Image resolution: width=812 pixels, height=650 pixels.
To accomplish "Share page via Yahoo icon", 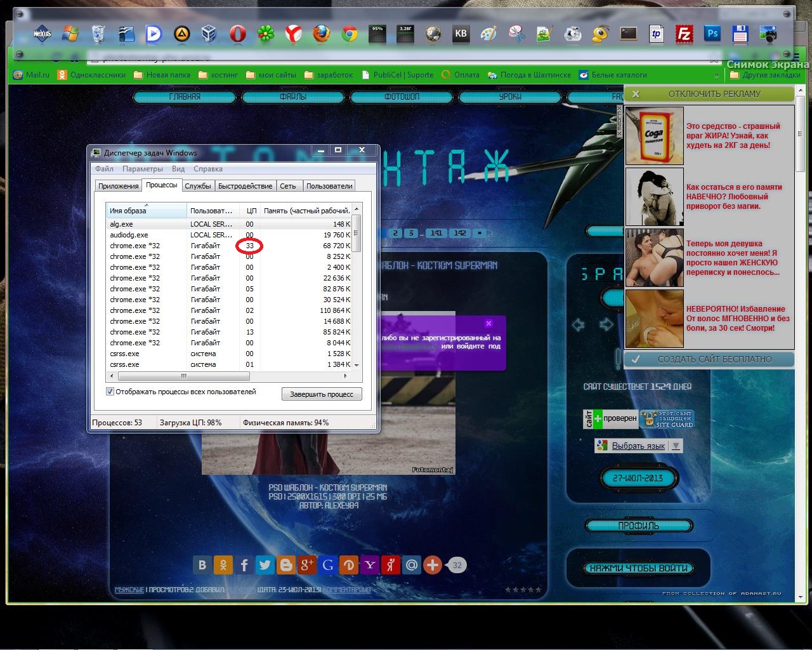I will [x=370, y=564].
